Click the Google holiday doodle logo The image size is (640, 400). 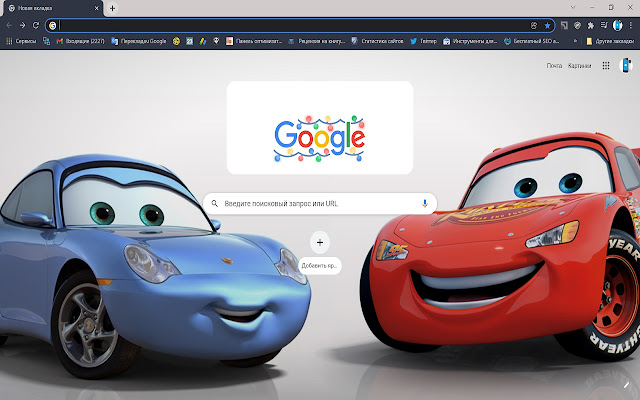[320, 139]
